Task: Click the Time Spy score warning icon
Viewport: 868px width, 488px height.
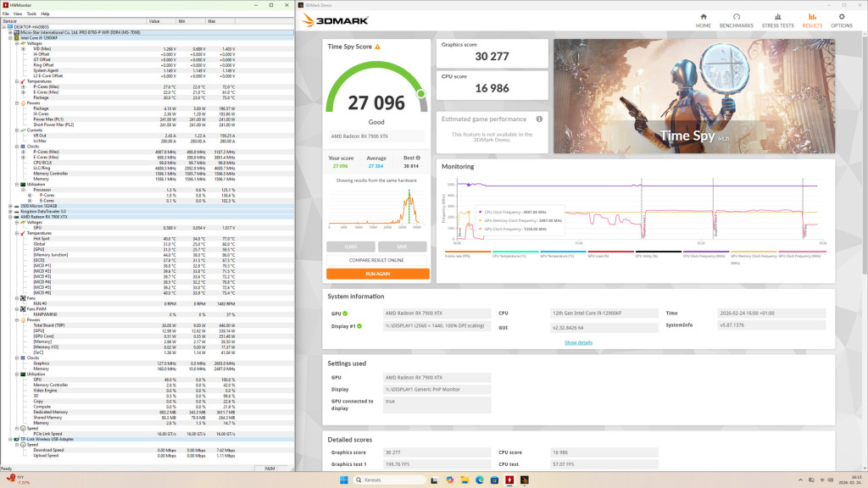Action: (x=377, y=47)
